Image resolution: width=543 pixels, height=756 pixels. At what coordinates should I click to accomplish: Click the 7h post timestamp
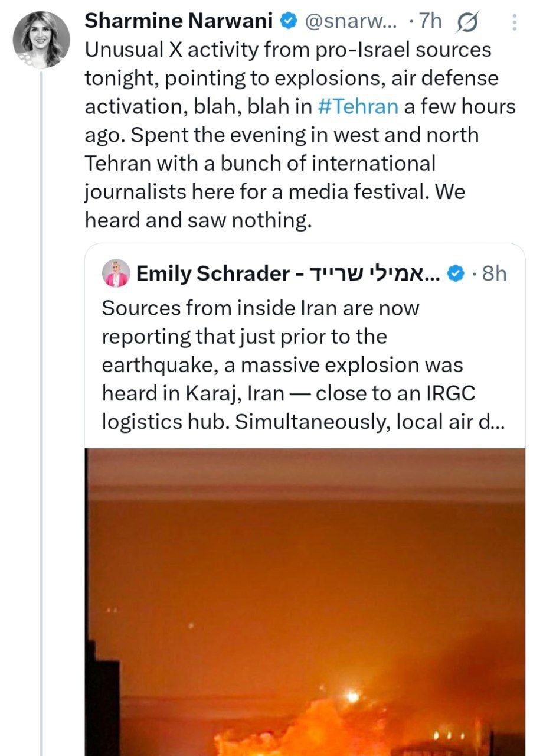429,22
